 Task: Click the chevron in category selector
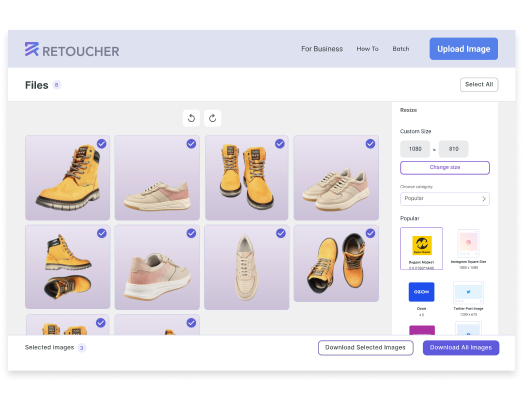point(484,199)
